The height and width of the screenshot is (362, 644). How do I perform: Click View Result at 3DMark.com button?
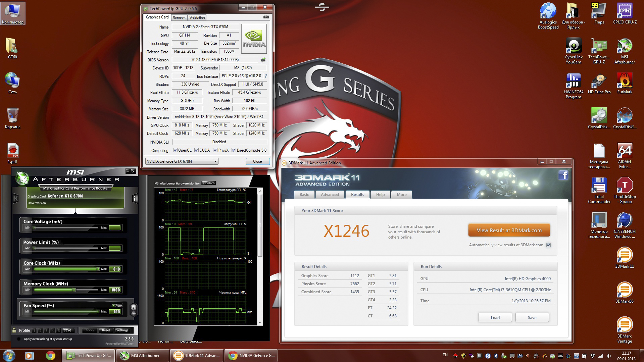tap(509, 230)
